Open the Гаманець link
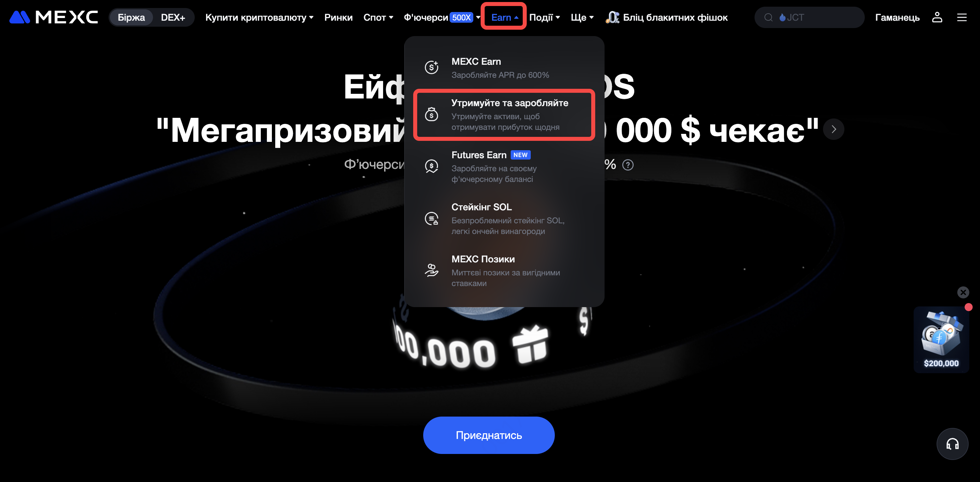The width and height of the screenshot is (980, 482). [x=897, y=17]
